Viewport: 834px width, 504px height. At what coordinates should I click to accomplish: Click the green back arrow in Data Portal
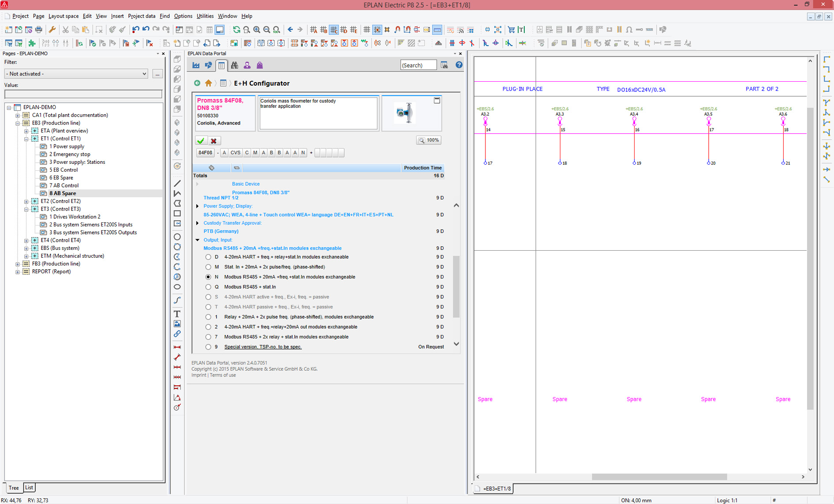click(197, 83)
